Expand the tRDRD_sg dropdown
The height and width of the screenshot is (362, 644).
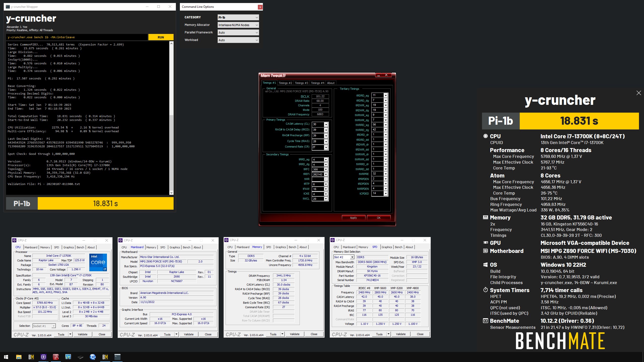pyautogui.click(x=386, y=96)
